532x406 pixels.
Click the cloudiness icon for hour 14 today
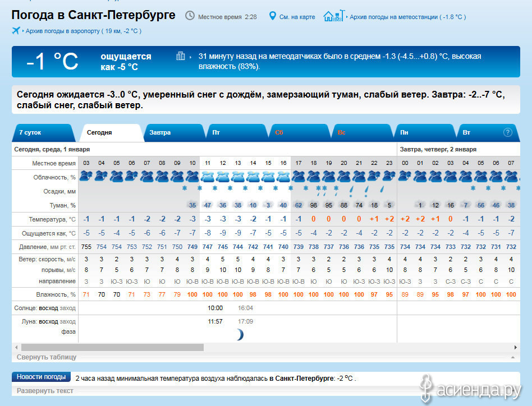pos(253,177)
